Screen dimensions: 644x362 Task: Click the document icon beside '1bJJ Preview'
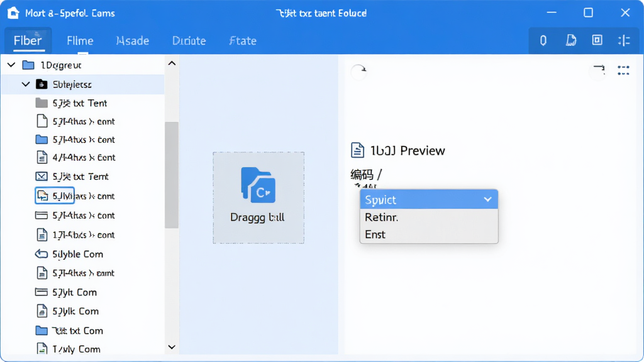coord(357,150)
